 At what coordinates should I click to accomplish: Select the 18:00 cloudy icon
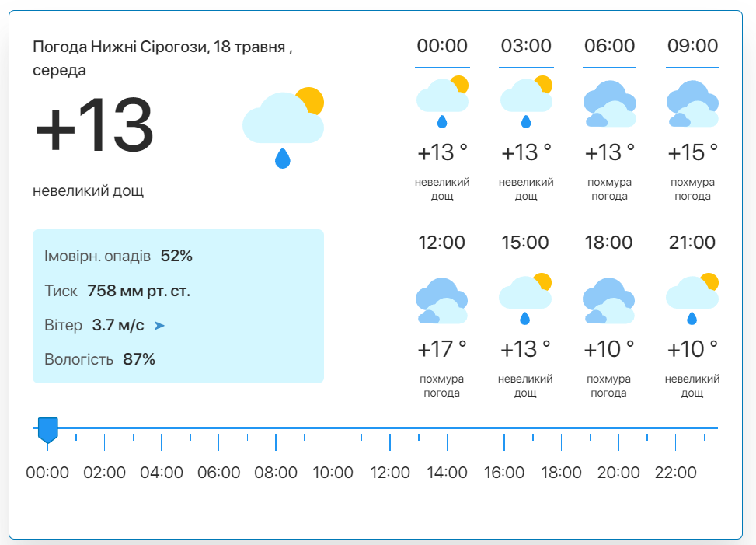click(608, 300)
